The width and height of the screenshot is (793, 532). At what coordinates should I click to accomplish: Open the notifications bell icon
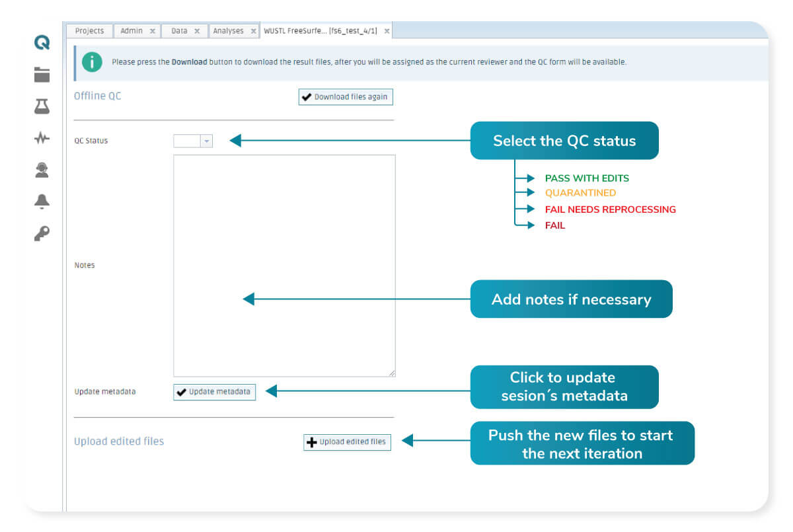click(42, 202)
